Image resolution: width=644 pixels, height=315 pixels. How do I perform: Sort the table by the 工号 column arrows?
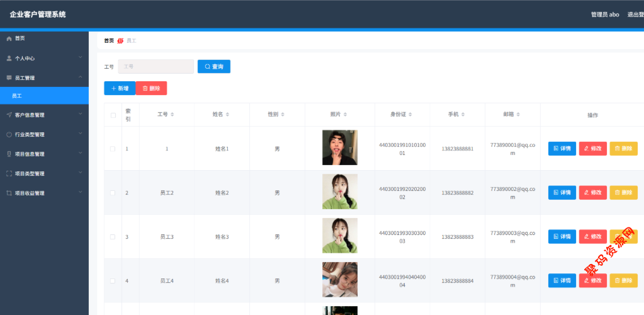pos(172,115)
